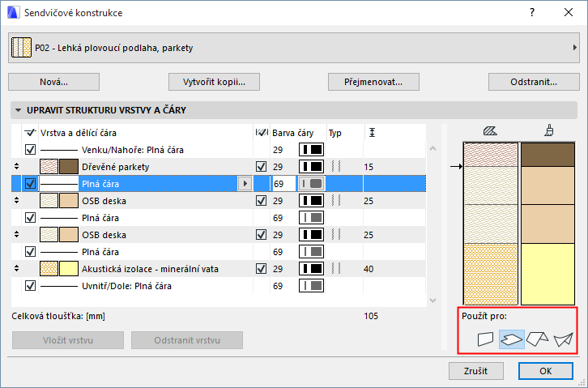Screen dimensions: 588x388
Task: Click the surface paintbrush preview header icon
Action: (x=549, y=130)
